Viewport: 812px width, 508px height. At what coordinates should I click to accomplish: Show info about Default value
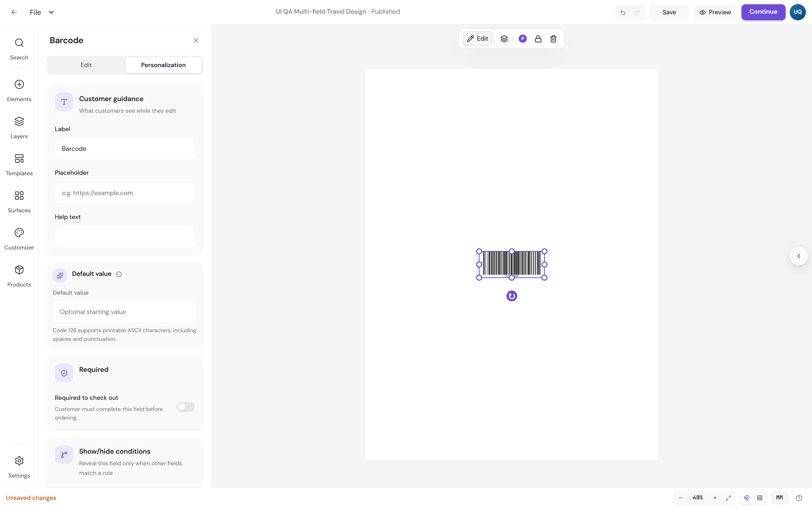(119, 274)
